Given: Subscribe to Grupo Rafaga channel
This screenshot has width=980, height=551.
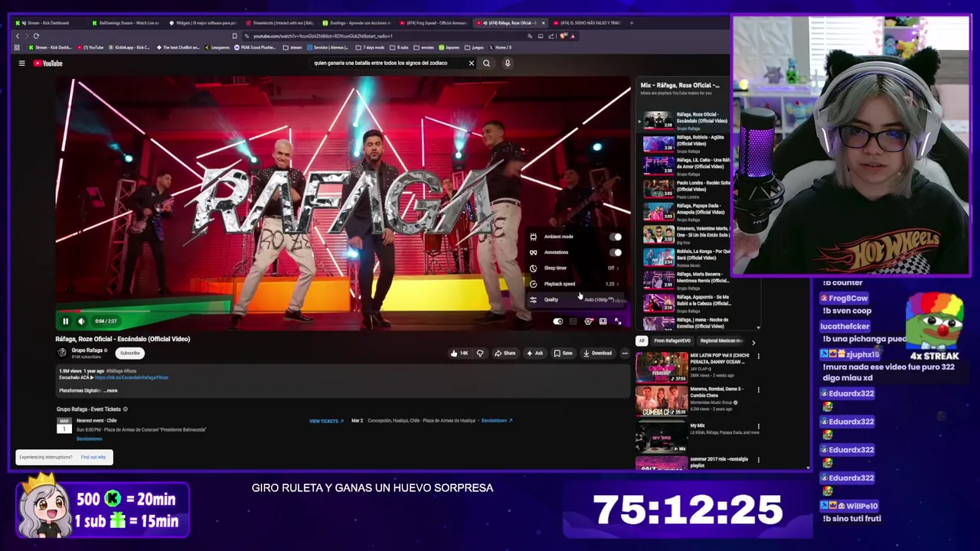Looking at the screenshot, I should [129, 353].
